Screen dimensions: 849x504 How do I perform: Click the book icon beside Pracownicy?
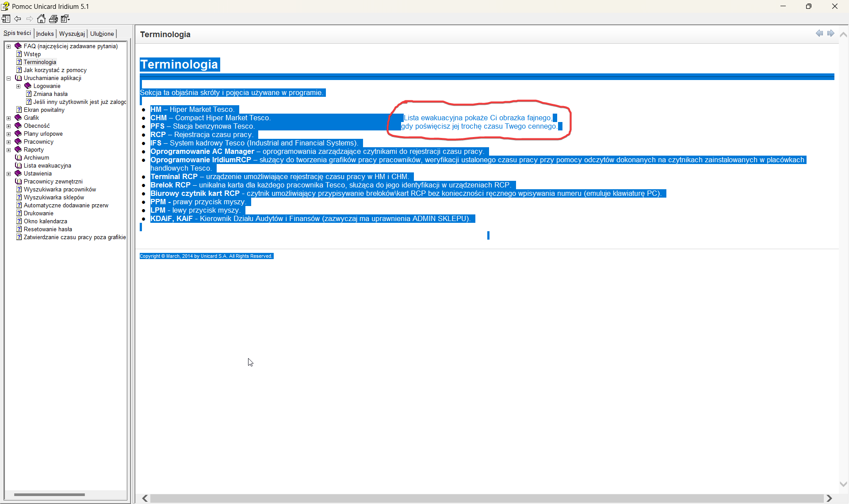pyautogui.click(x=18, y=141)
